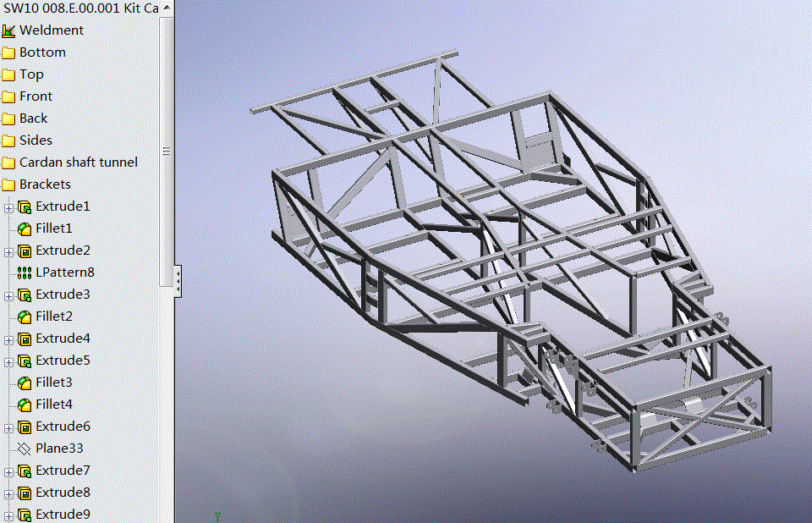Image resolution: width=812 pixels, height=523 pixels.
Task: Click the Extrude5 feature icon
Action: 25,361
